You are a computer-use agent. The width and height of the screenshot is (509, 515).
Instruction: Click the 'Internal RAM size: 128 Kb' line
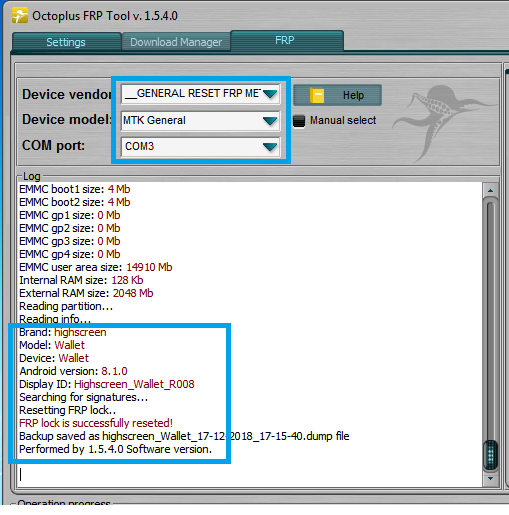[x=81, y=280]
